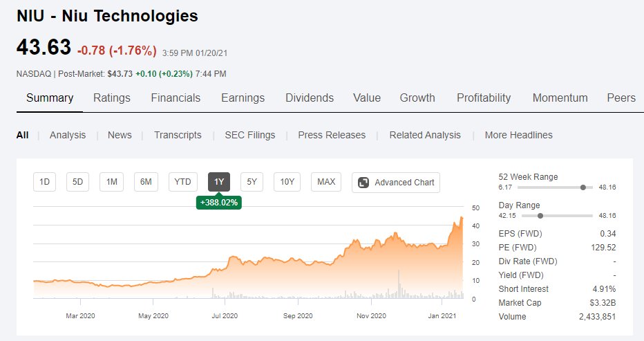Click the Market Cap value $3.32B
This screenshot has width=644, height=341.
[x=603, y=303]
